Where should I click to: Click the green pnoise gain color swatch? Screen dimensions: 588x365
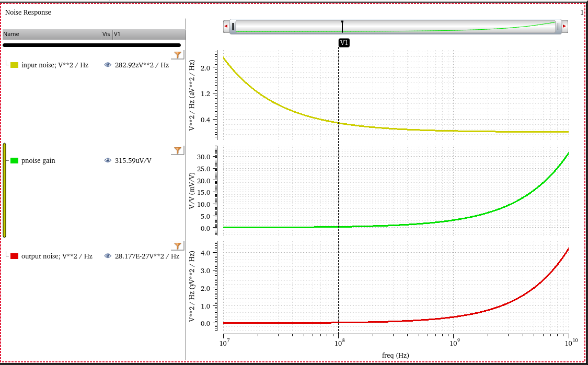click(15, 161)
